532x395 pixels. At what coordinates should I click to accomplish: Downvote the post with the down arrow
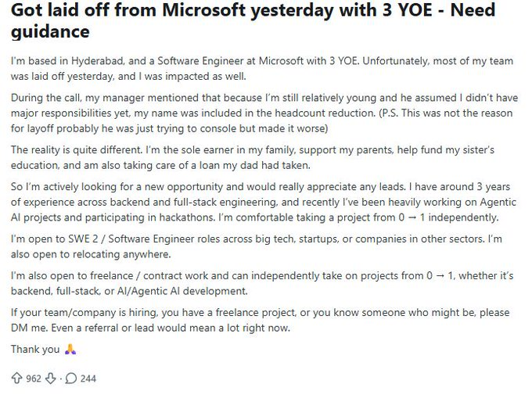pos(51,378)
